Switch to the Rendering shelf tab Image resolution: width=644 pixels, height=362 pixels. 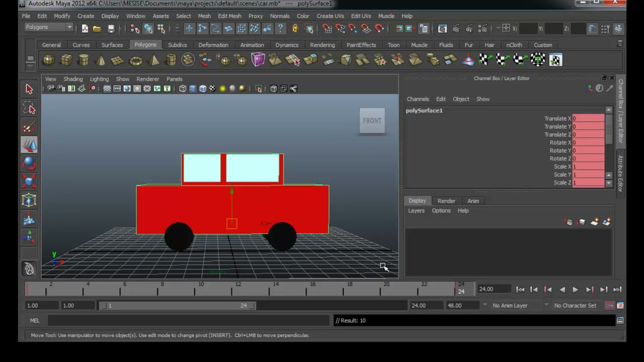(x=322, y=45)
